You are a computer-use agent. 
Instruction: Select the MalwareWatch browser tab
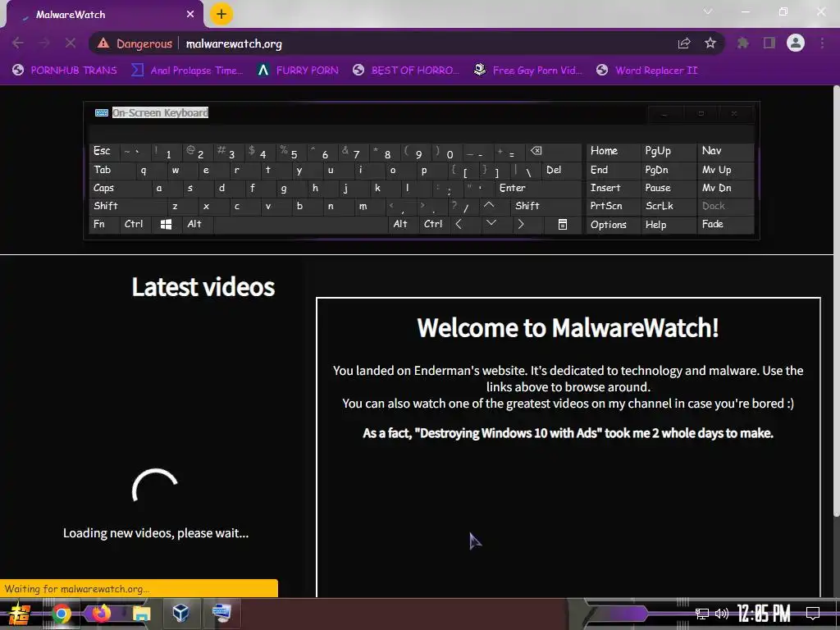104,15
